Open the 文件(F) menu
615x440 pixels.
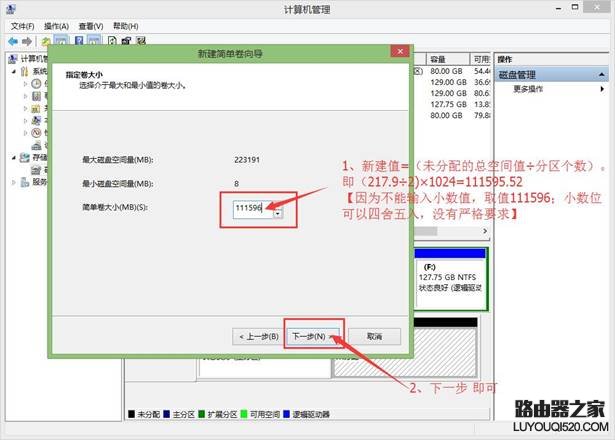tap(22, 26)
